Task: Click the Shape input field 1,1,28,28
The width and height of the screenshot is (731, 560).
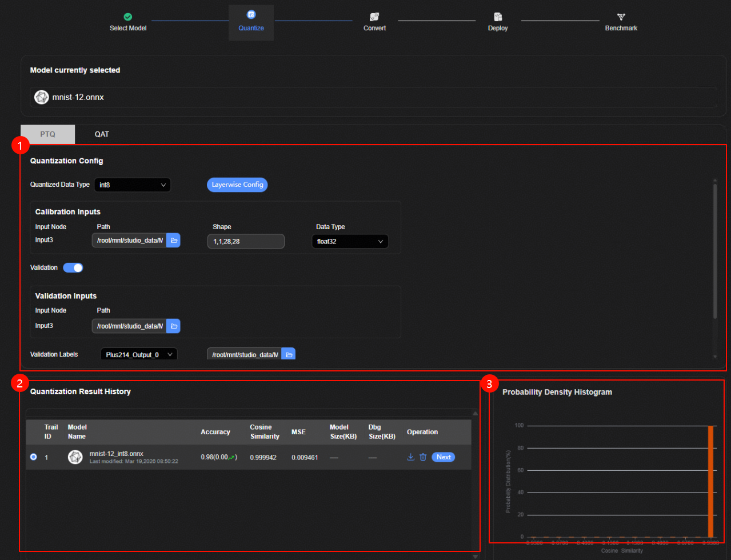Action: pos(246,241)
